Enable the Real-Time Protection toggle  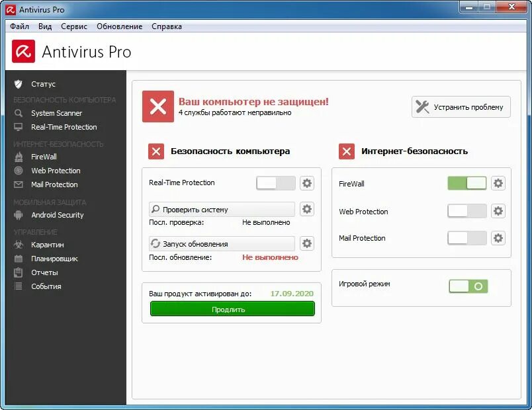[x=276, y=183]
